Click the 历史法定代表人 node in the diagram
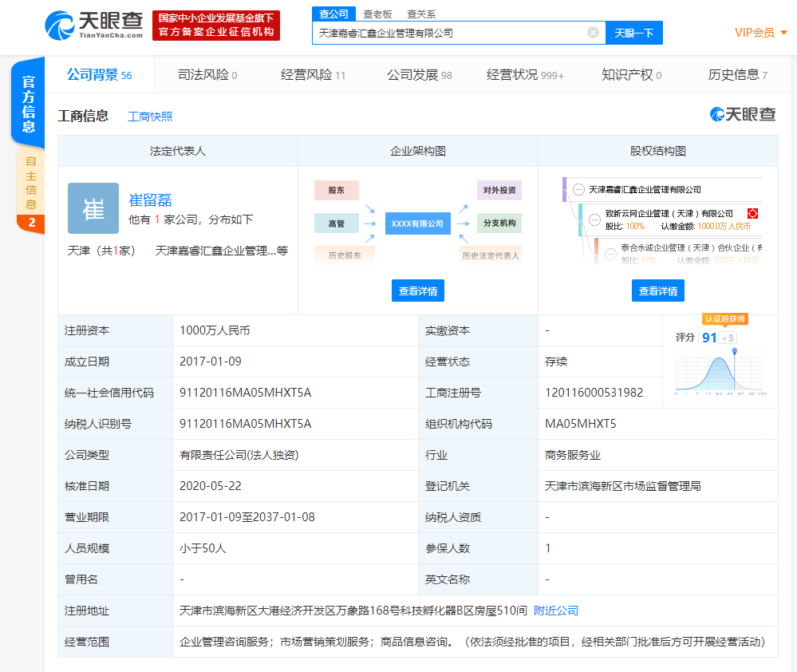 [x=492, y=256]
